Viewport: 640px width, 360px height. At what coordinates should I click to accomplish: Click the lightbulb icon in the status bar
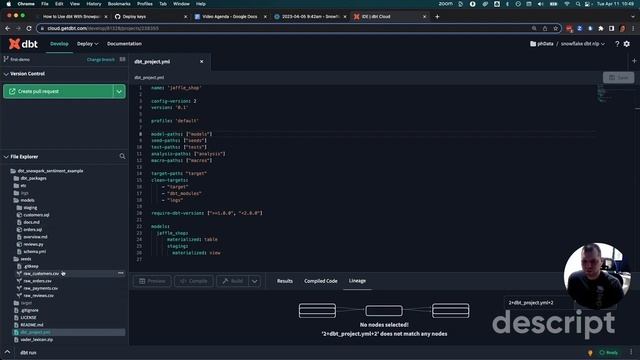click(x=590, y=352)
